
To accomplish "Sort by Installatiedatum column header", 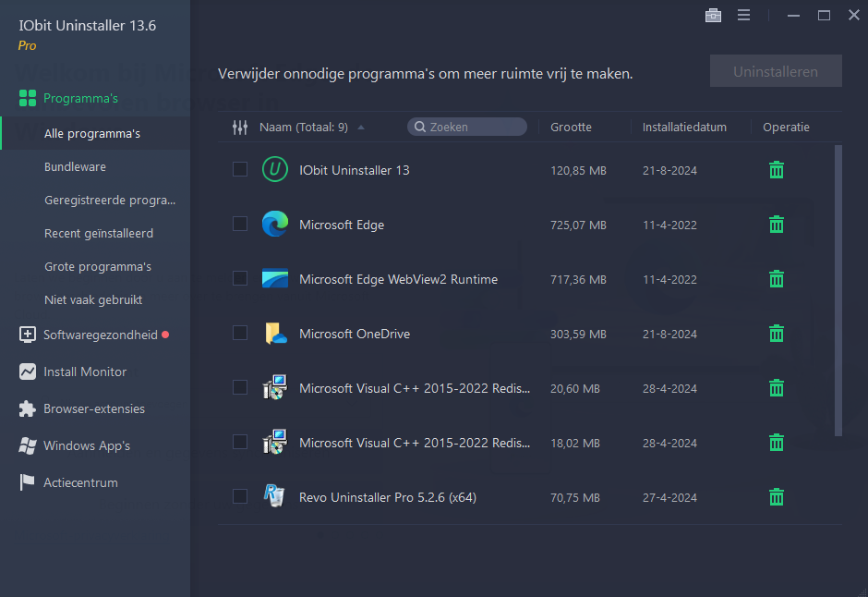I will point(684,128).
